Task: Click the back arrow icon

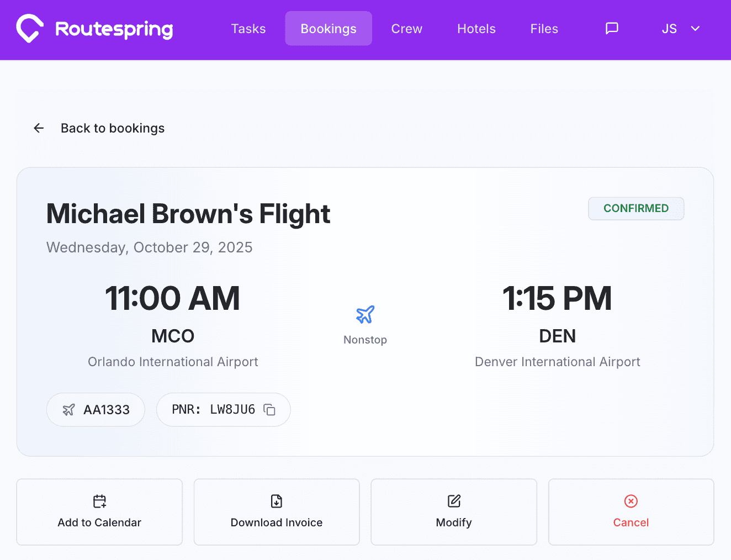Action: 38,128
